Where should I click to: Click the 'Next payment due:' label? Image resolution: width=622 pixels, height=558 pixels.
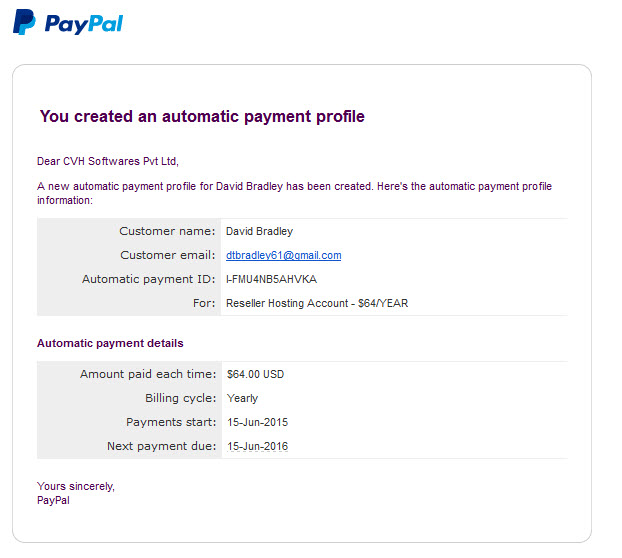[162, 446]
